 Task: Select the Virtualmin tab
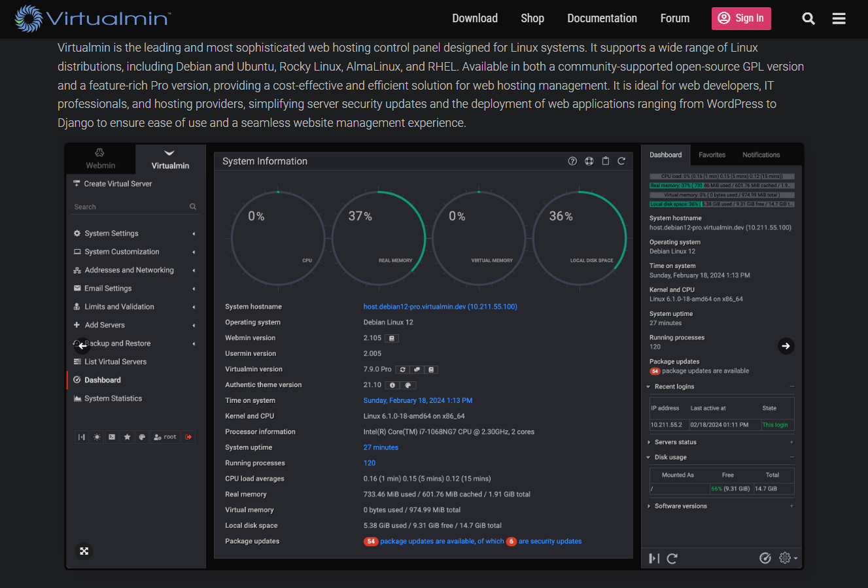(170, 159)
